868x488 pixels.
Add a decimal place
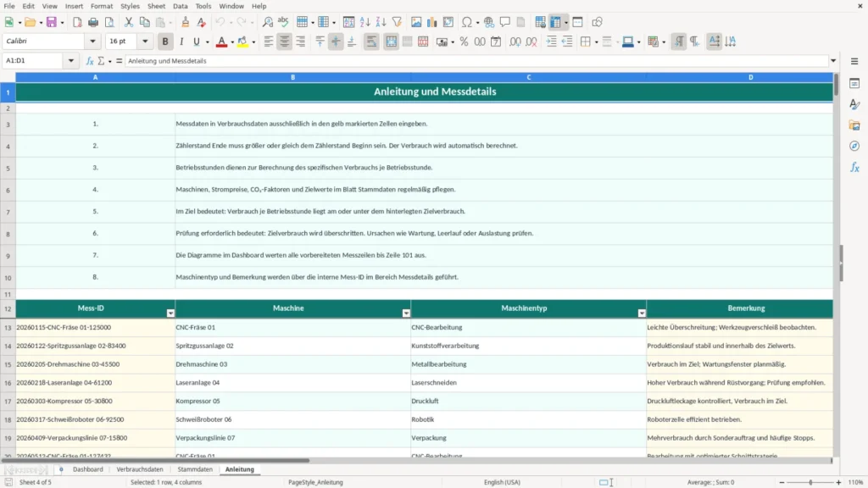tap(515, 42)
